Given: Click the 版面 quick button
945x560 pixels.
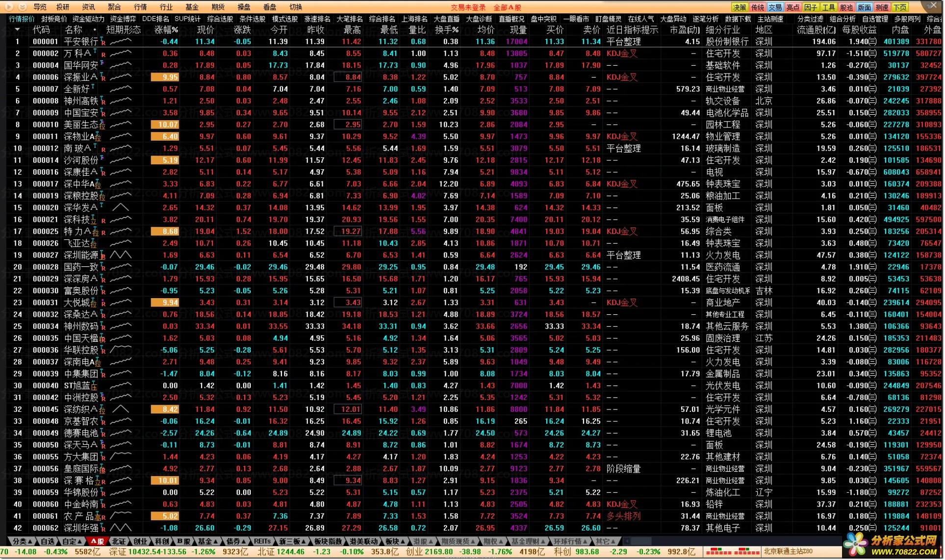Looking at the screenshot, I should 864,7.
